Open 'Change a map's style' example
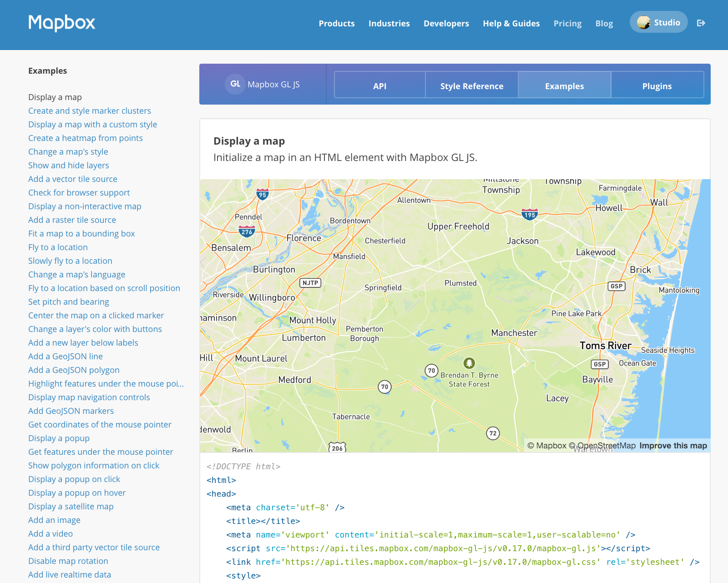Screen dimensions: 728x583 click(x=68, y=151)
